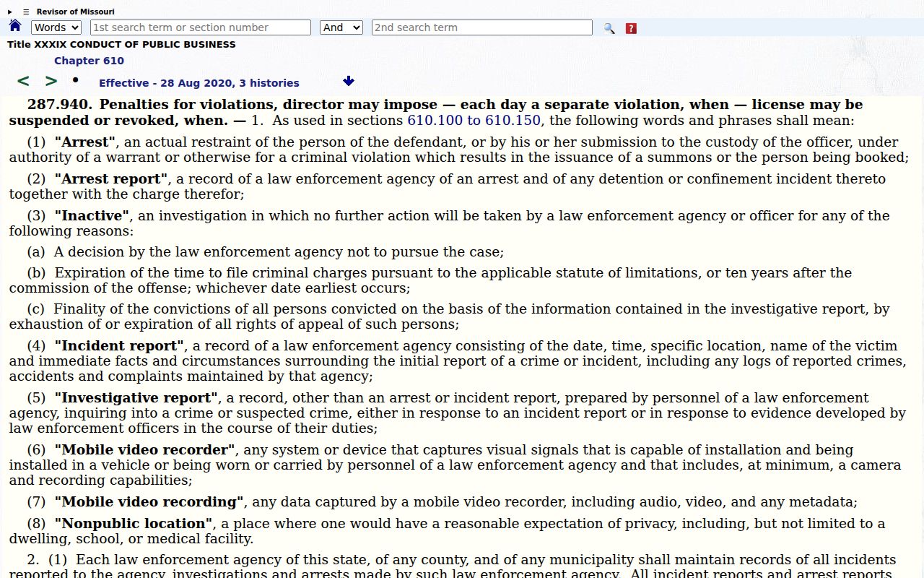This screenshot has width=924, height=578.
Task: Follow the 610.100 to 610.150 link
Action: [474, 121]
